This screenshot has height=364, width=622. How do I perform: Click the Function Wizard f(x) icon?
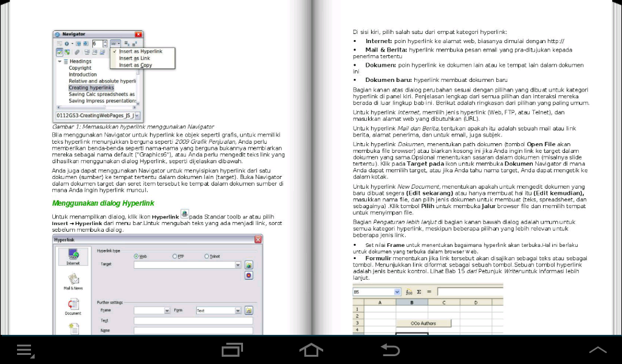coord(409,292)
